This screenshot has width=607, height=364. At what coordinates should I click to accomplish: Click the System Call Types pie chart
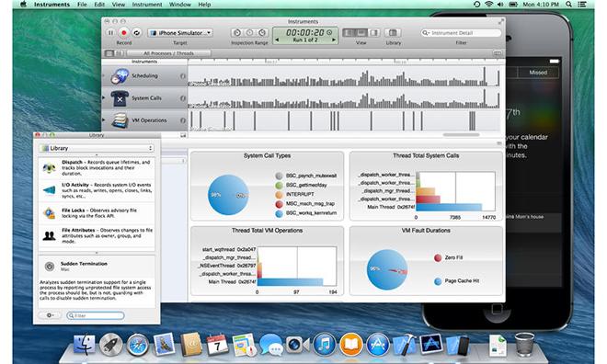click(228, 195)
